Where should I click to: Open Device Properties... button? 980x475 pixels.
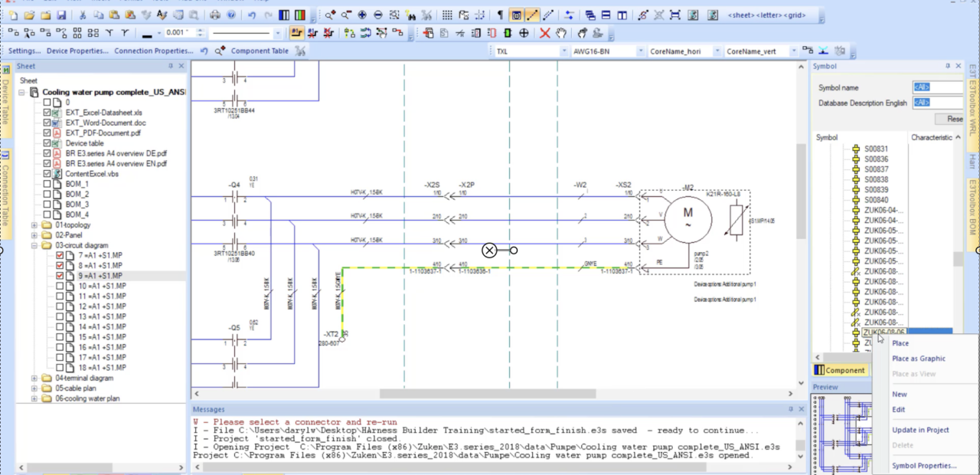pos(77,51)
